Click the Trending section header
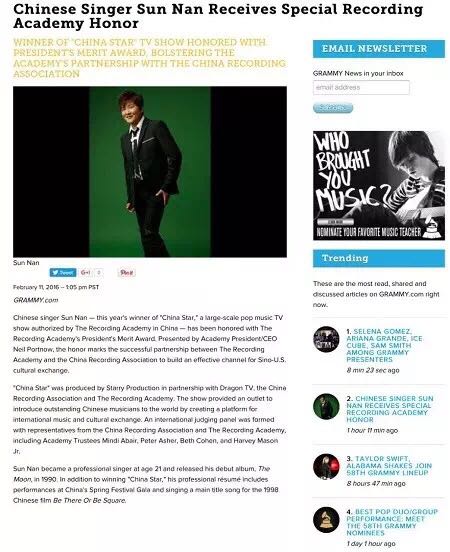This screenshot has height=552, width=450. [x=379, y=258]
